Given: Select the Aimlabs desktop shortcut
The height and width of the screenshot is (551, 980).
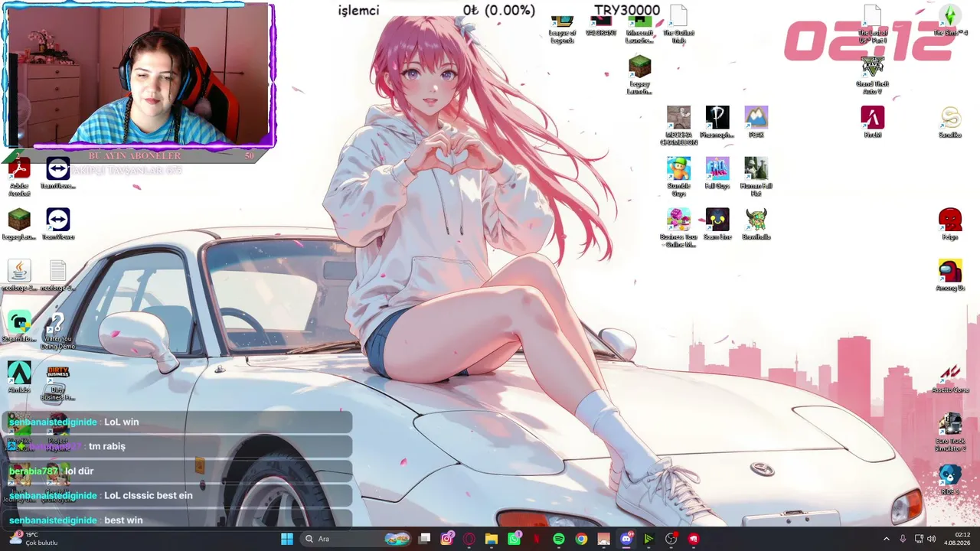Looking at the screenshot, I should click(x=19, y=377).
